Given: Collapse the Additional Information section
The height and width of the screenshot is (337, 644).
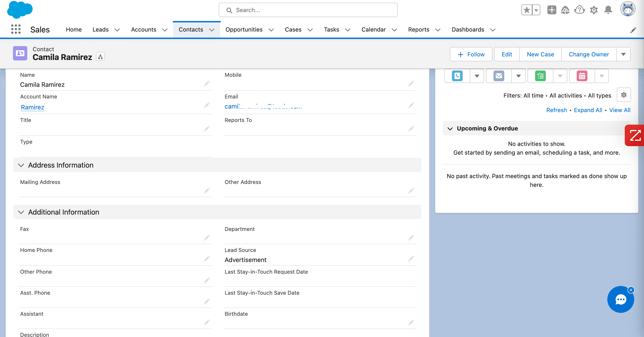Looking at the screenshot, I should click(21, 212).
